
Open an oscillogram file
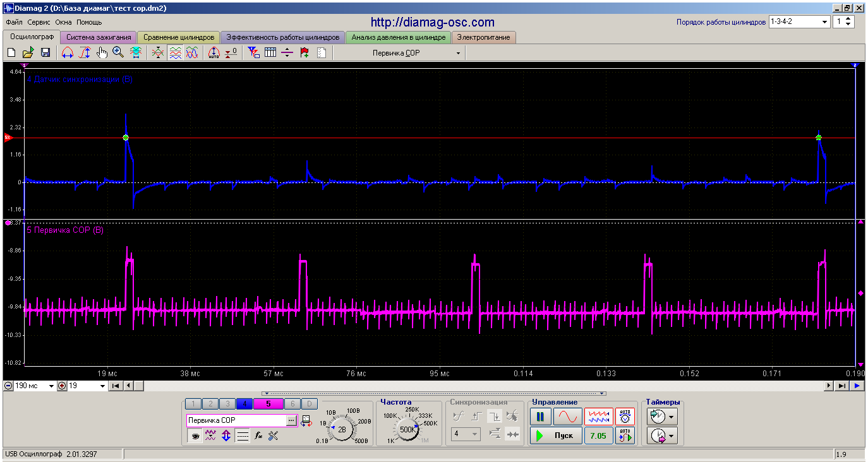(28, 53)
